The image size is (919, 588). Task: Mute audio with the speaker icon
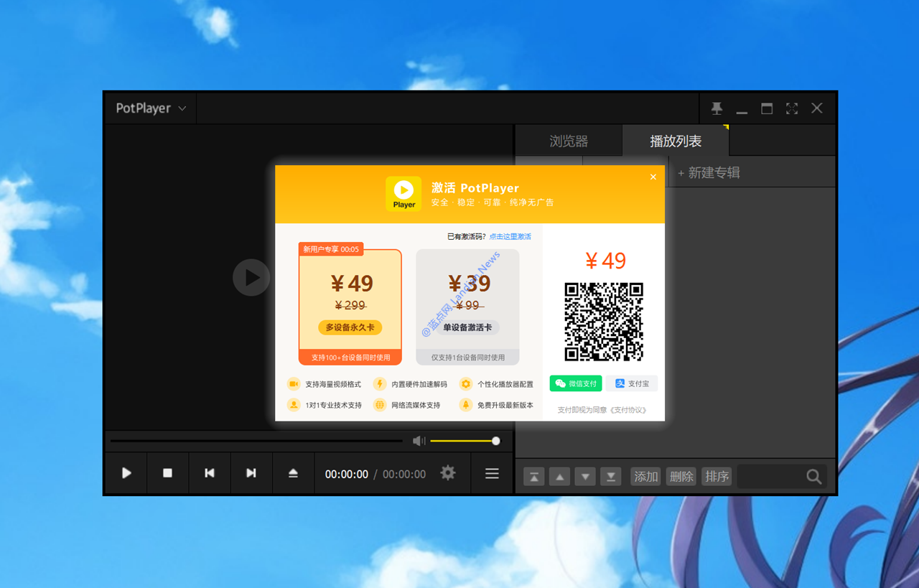coord(419,441)
